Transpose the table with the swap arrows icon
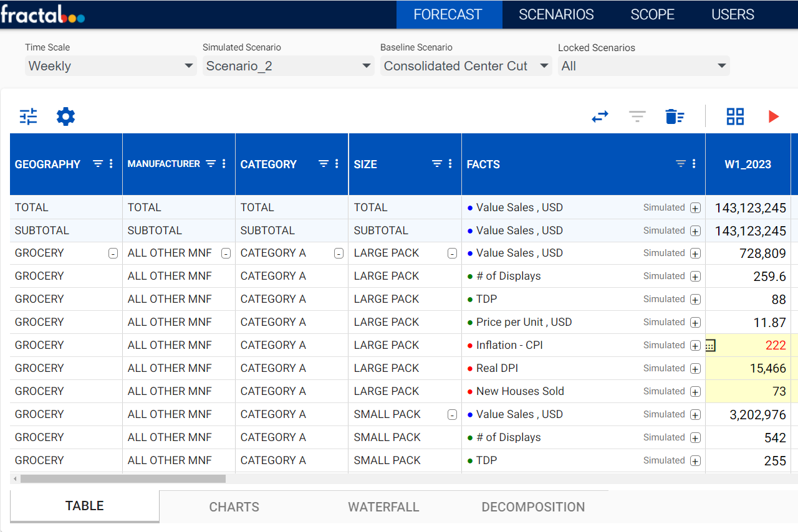 tap(600, 116)
